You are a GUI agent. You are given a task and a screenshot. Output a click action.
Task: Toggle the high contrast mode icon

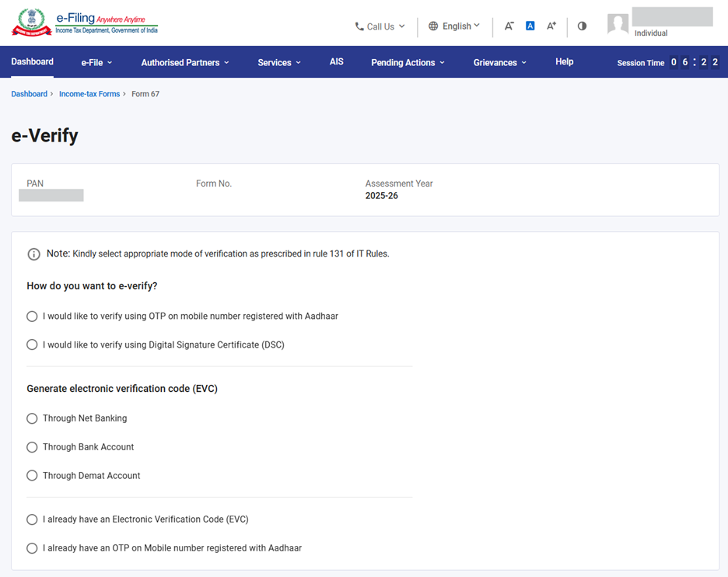(x=582, y=26)
